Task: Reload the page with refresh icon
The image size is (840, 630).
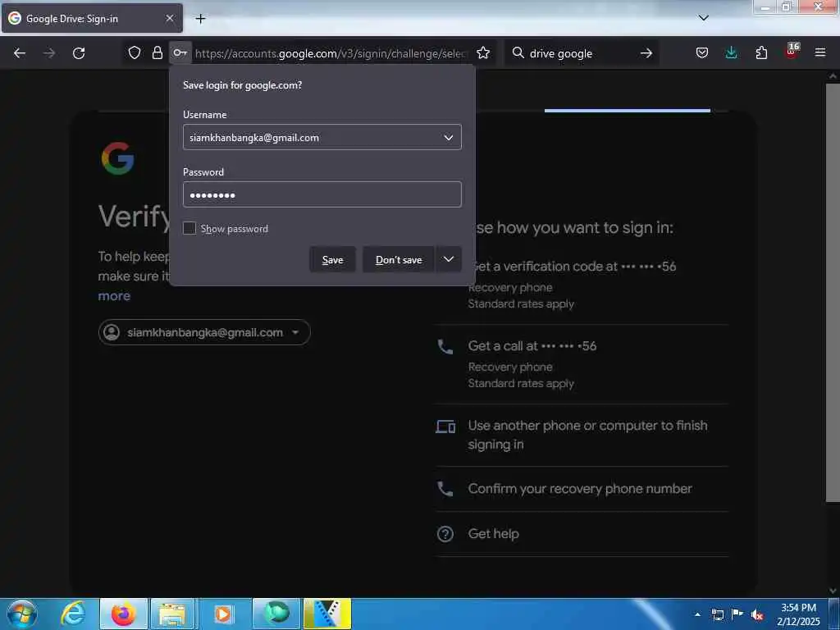Action: coord(79,53)
